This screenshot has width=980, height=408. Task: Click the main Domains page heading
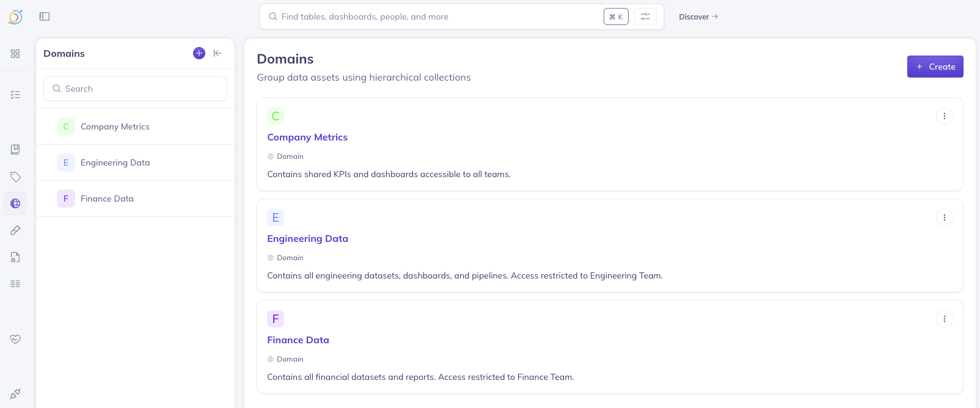pos(285,59)
